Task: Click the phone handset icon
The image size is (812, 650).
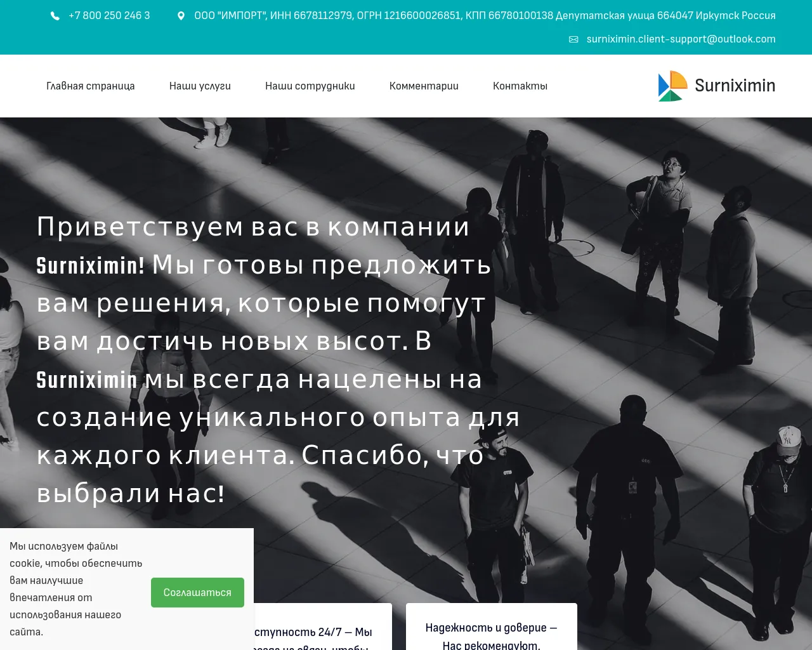Action: click(55, 16)
